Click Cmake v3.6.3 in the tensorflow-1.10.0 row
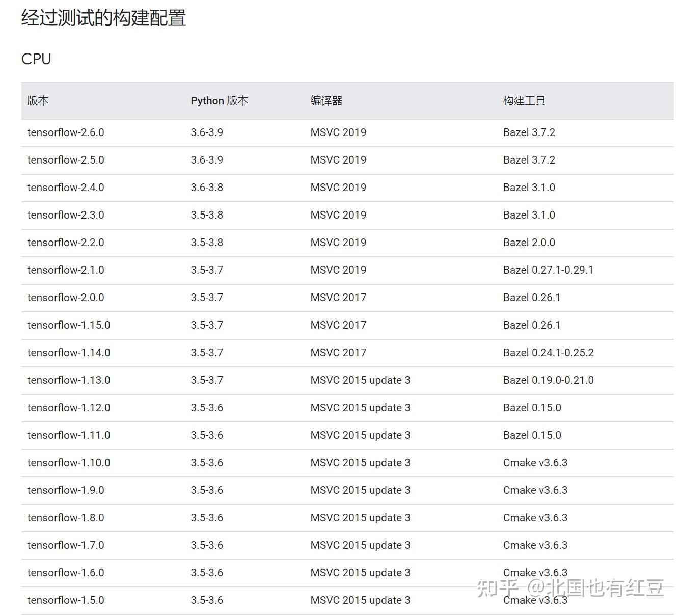The image size is (682, 616). (x=535, y=462)
